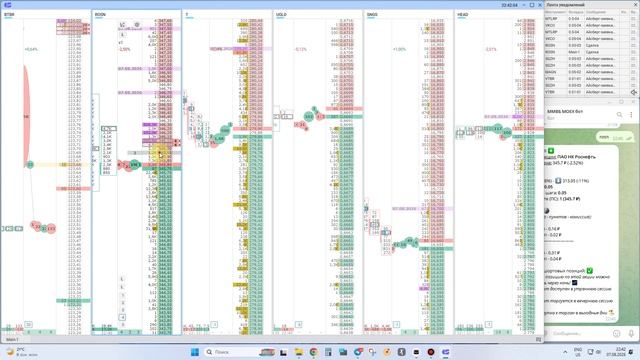Click layout icon at status bar right
Screen dimensions: 640x360
[x=538, y=340]
